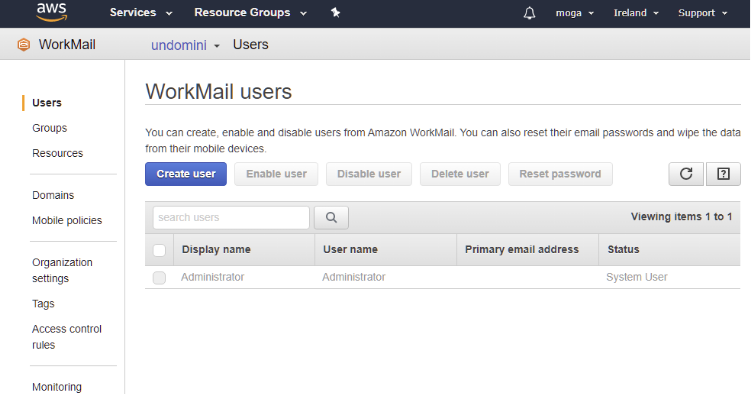Click the Enable user button
This screenshot has width=752, height=394.
tap(276, 174)
